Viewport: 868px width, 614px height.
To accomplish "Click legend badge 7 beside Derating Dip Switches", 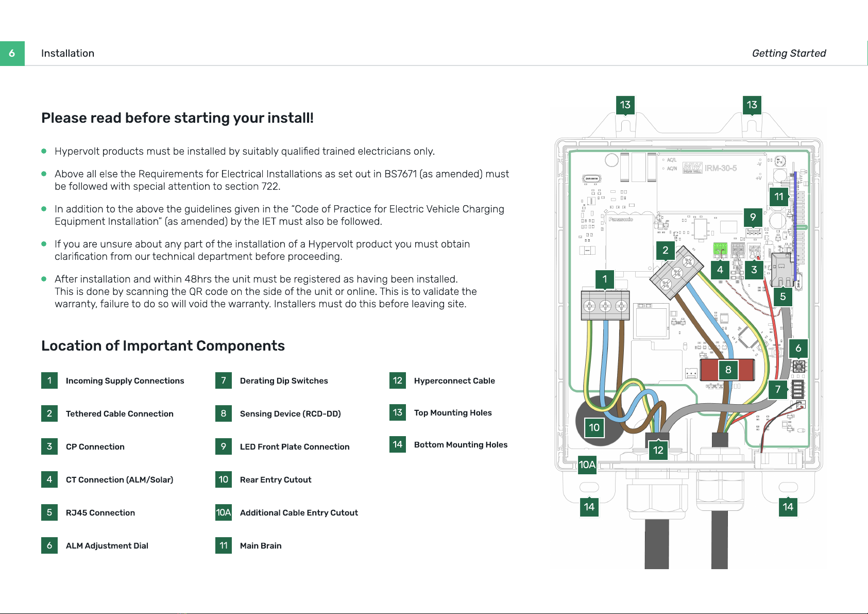I will [224, 380].
